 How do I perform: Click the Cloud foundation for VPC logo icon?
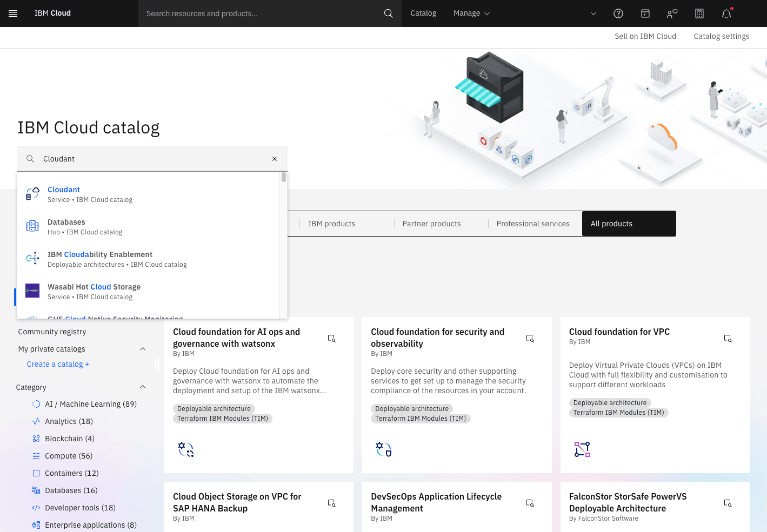[582, 449]
